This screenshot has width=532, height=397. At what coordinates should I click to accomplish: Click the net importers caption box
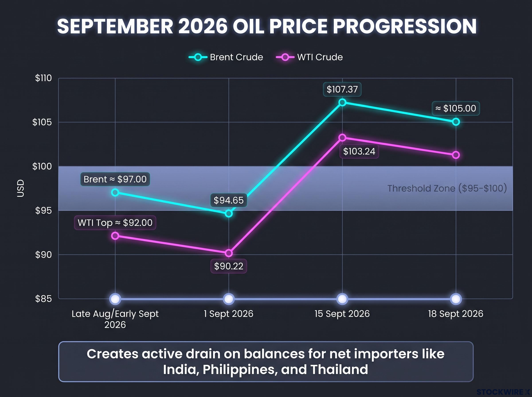(266, 362)
